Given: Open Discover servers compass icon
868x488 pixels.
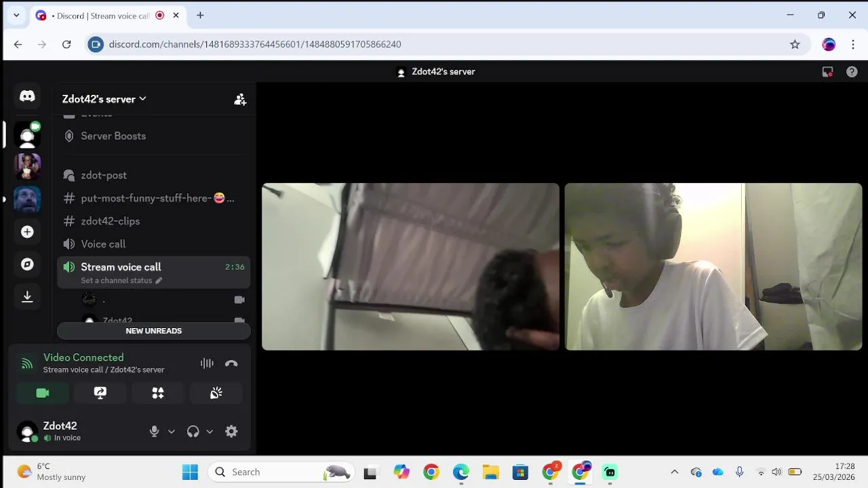Looking at the screenshot, I should click(x=27, y=264).
